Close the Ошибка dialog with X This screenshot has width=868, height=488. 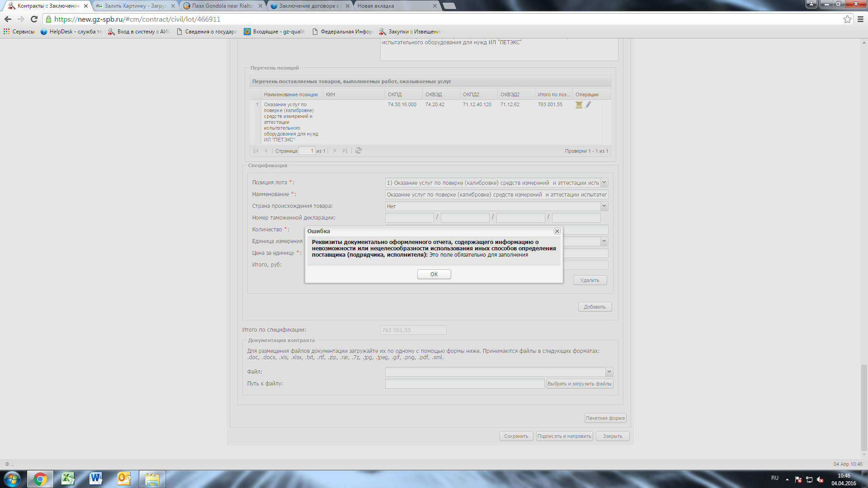pyautogui.click(x=557, y=231)
